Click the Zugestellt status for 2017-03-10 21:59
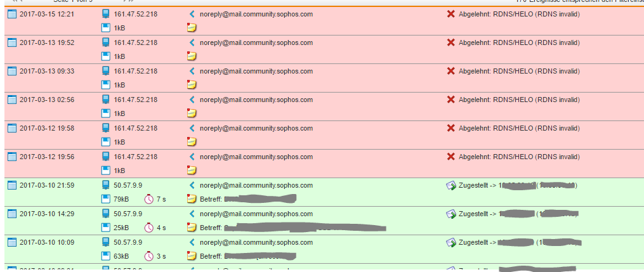The width and height of the screenshot is (644, 272). pyautogui.click(x=518, y=185)
